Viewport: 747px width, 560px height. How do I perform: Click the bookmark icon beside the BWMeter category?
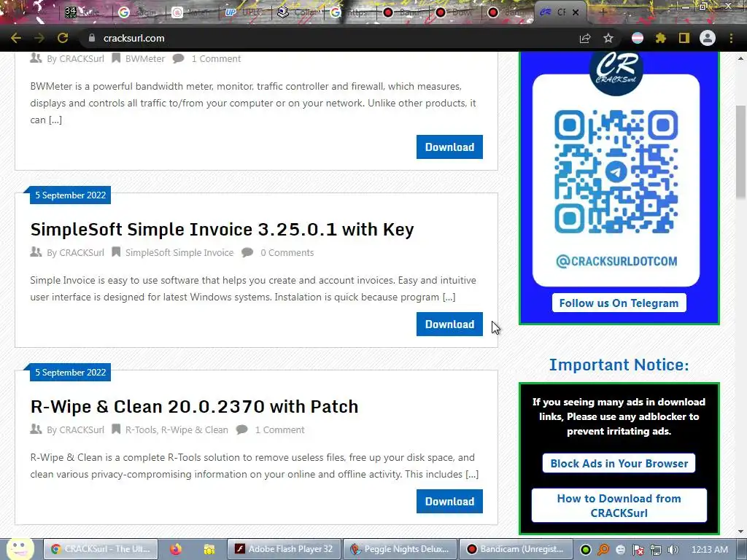(x=116, y=58)
